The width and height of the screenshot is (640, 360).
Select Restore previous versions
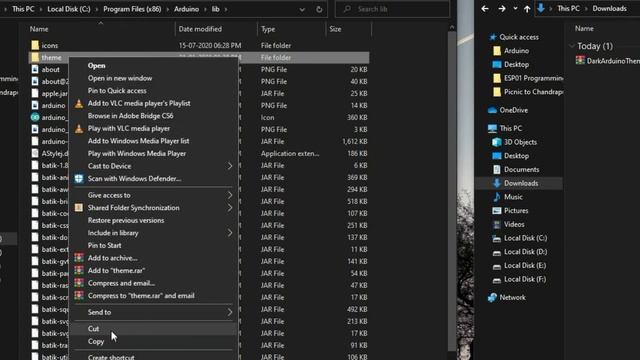click(x=126, y=220)
